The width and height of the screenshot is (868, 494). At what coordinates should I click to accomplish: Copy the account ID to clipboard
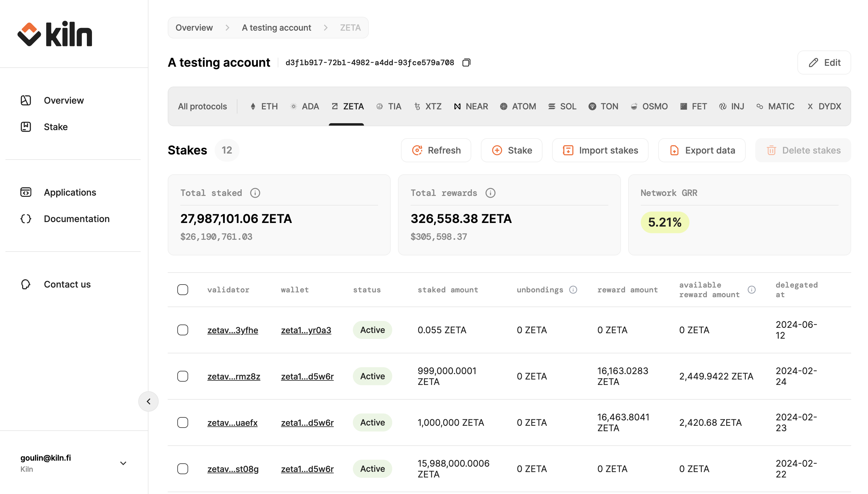tap(466, 63)
